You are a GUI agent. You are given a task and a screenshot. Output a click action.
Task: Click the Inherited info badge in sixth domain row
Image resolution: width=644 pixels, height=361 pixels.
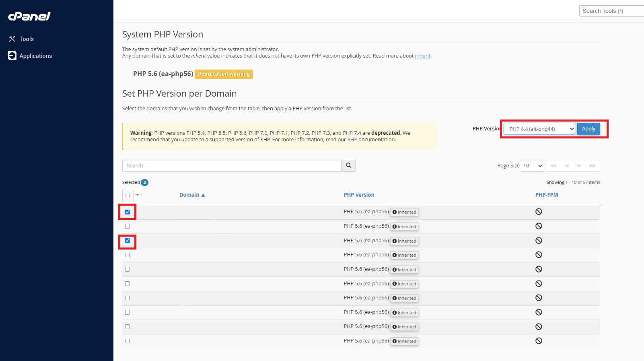pos(404,284)
